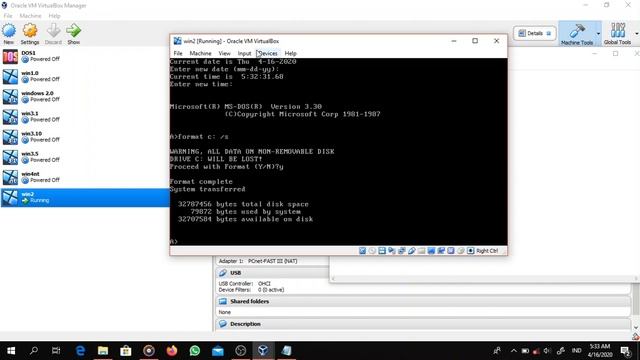Image resolution: width=640 pixels, height=360 pixels.
Task: Click the video capture status bar icon
Action: coord(441,251)
